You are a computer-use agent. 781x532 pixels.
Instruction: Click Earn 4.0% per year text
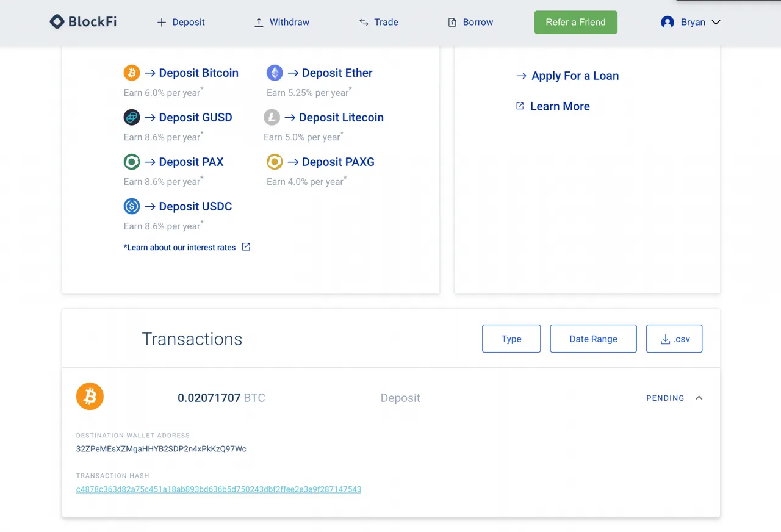point(307,181)
